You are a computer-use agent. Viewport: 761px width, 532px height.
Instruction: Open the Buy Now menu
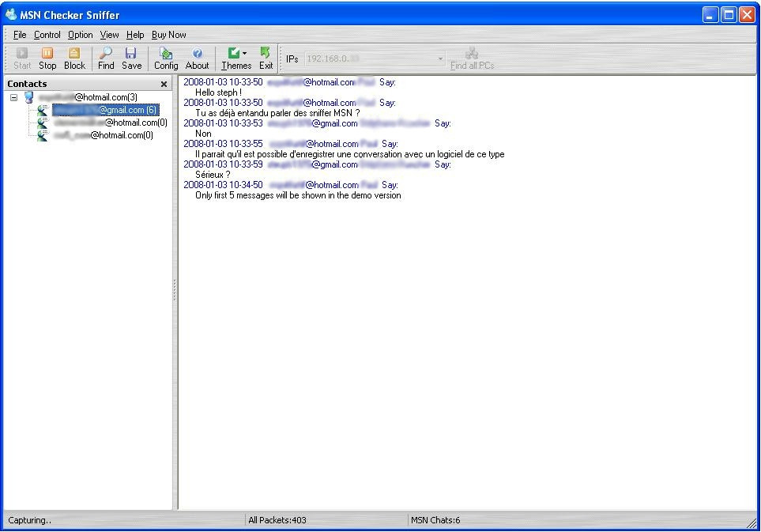169,35
